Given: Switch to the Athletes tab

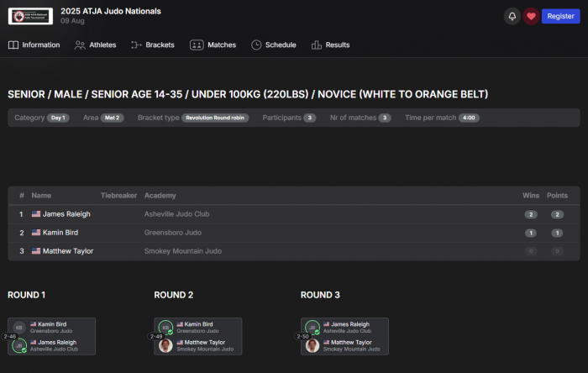Looking at the screenshot, I should [x=95, y=45].
